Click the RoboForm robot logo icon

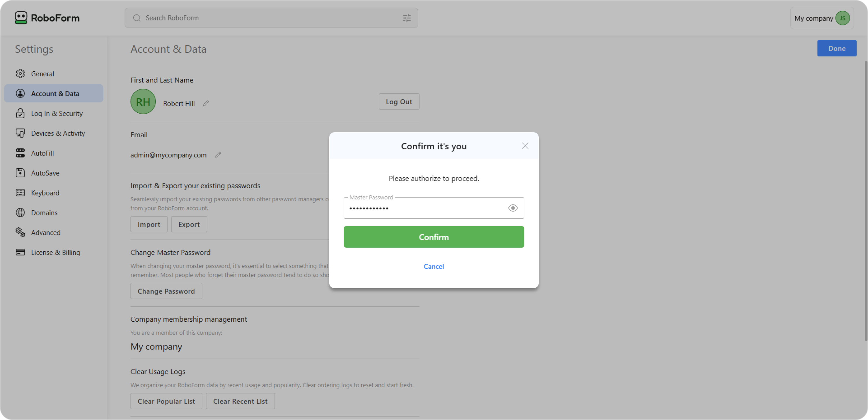tap(21, 18)
